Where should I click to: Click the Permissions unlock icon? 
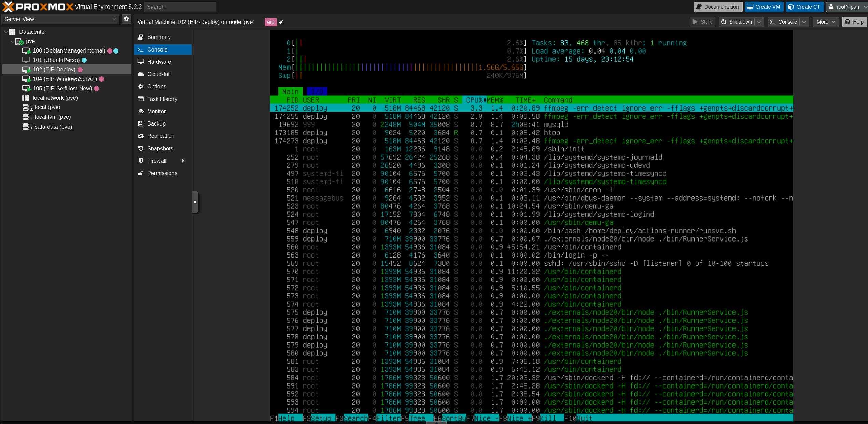[x=141, y=173]
